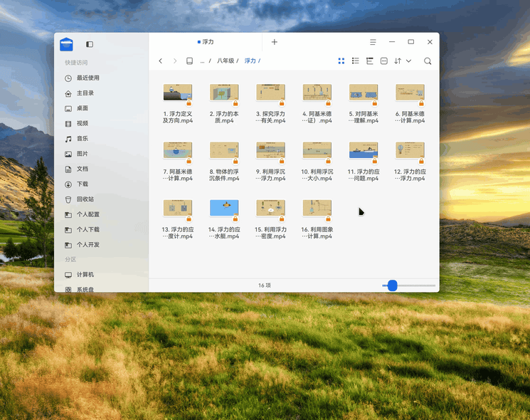Click the home icon beside 主目录

68,93
